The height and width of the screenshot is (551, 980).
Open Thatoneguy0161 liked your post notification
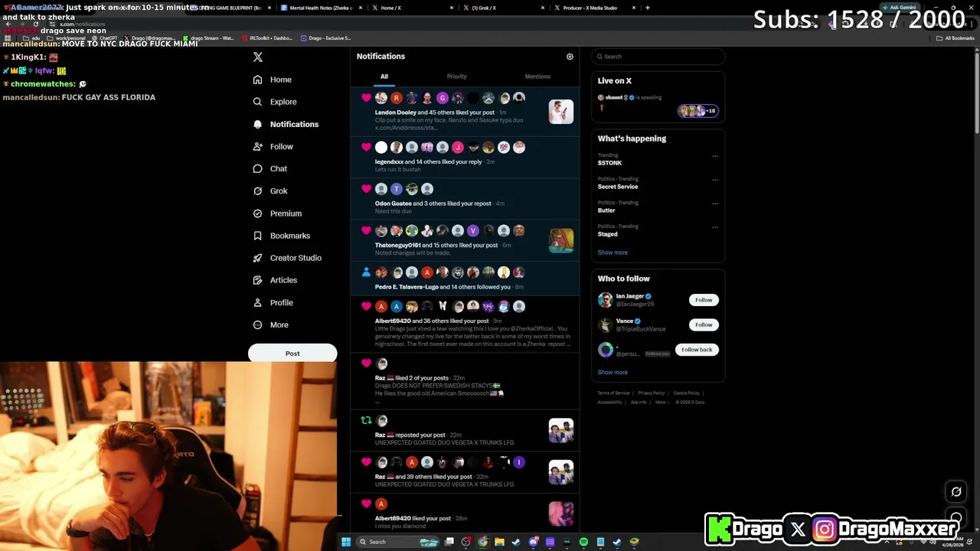(465, 241)
